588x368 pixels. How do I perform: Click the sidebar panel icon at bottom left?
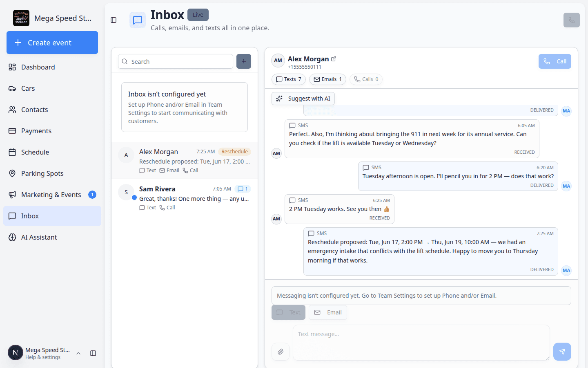point(93,353)
